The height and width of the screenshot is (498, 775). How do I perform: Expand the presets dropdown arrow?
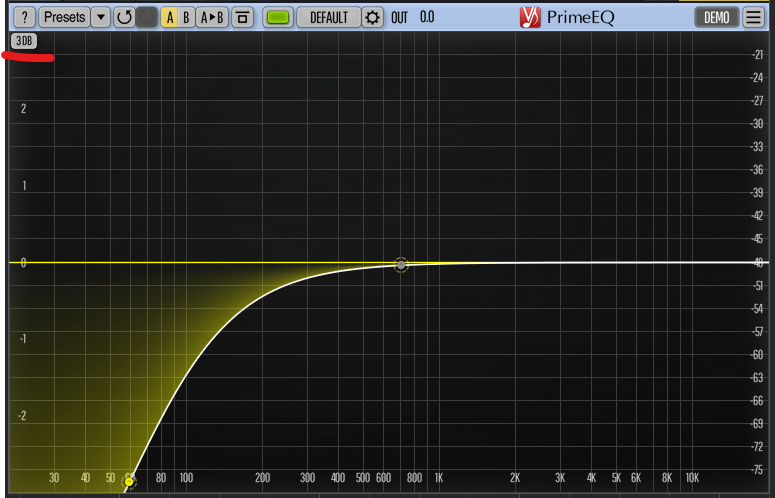[x=101, y=17]
